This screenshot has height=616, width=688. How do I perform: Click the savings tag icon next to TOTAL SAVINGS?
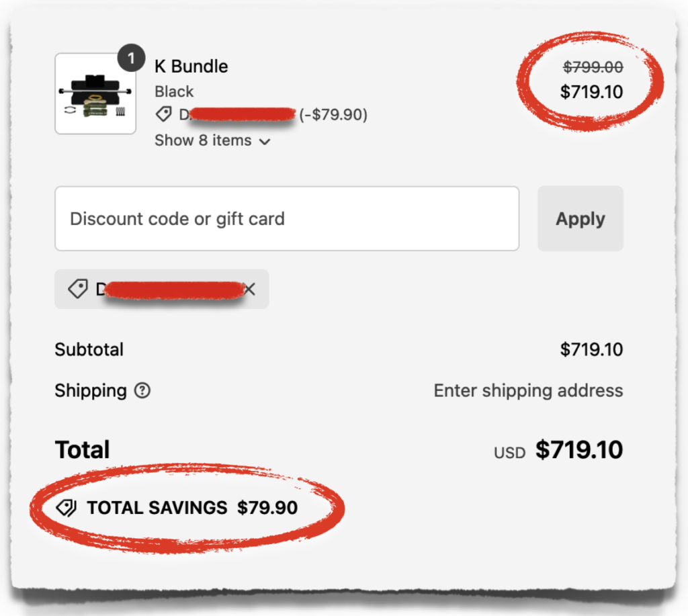[x=66, y=508]
